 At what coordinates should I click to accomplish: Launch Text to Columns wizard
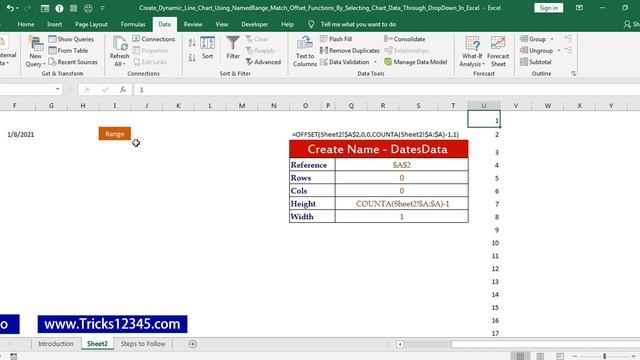[304, 51]
